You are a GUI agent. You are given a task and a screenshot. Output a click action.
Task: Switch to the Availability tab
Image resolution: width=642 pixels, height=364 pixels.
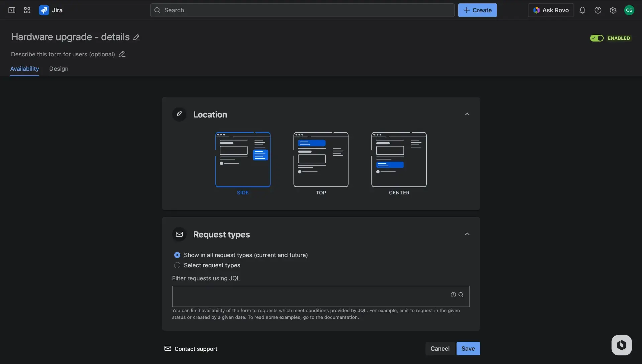coord(24,69)
